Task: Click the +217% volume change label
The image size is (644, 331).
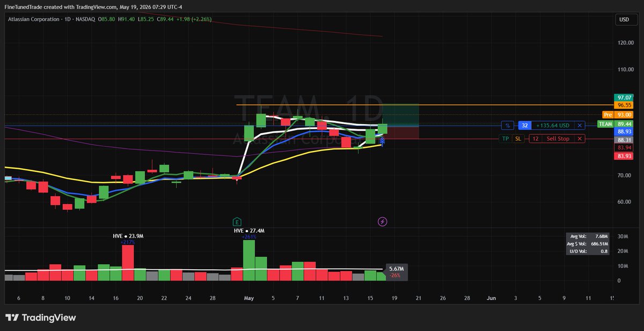Action: point(128,242)
